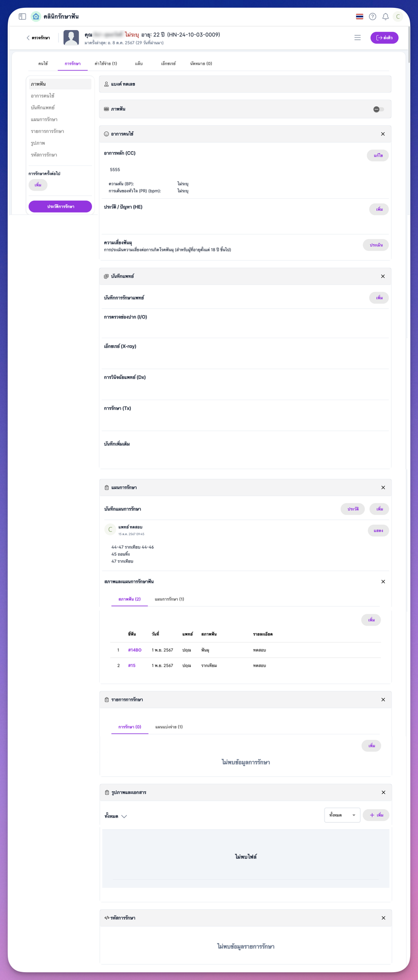Click the Thai flag language icon
The image size is (418, 980).
click(x=359, y=17)
